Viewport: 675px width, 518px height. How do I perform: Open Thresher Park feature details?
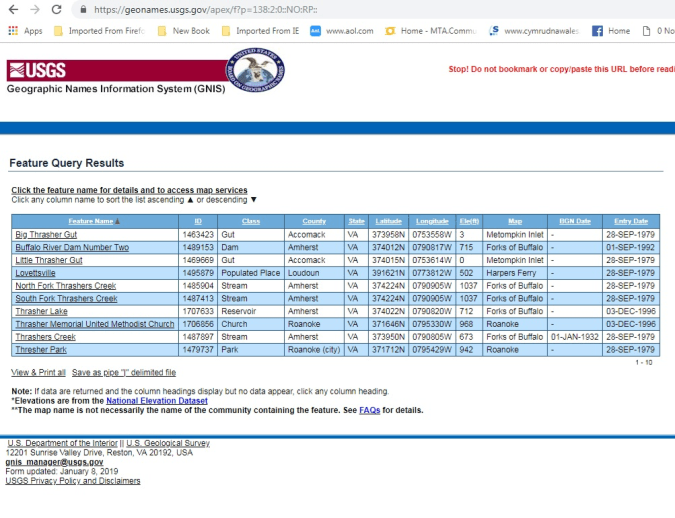pyautogui.click(x=41, y=350)
